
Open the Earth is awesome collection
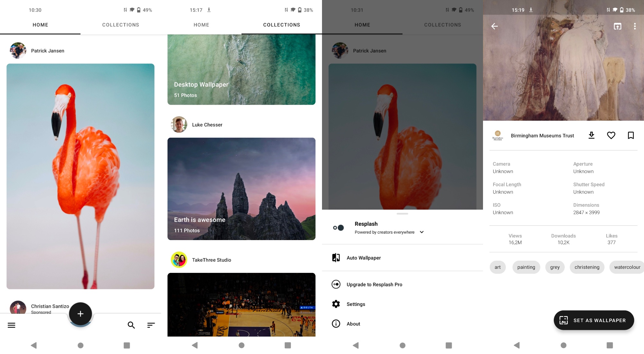pyautogui.click(x=241, y=189)
